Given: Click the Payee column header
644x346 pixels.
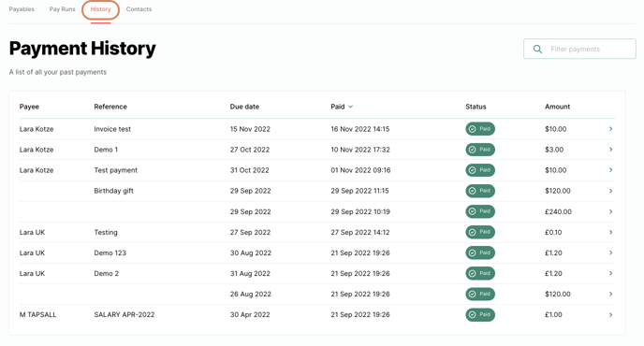Looking at the screenshot, I should [29, 107].
